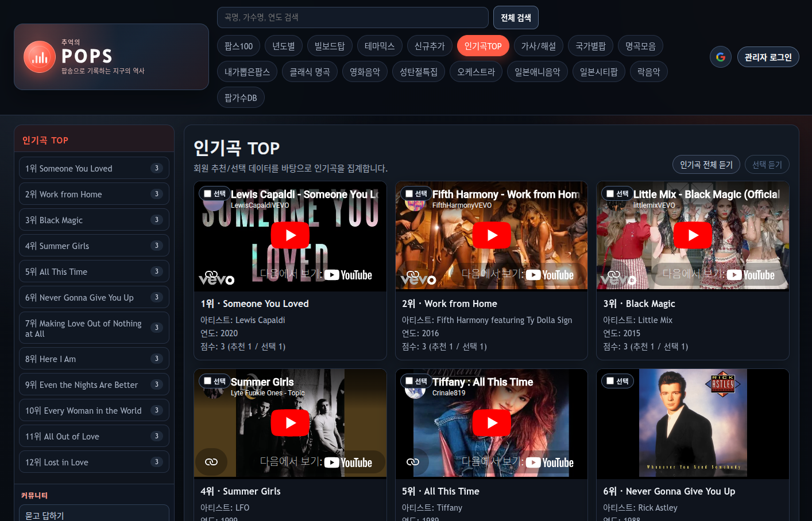Play the Someone You Loved video
This screenshot has height=521, width=812.
[290, 235]
